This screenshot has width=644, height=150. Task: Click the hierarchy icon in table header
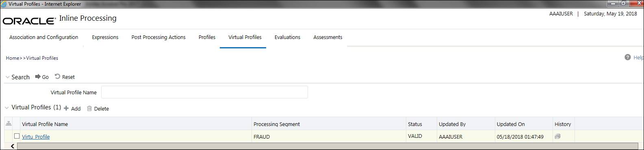9,124
